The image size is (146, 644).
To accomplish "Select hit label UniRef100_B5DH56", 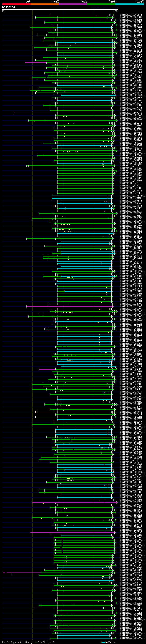I will pyautogui.click(x=131, y=218).
